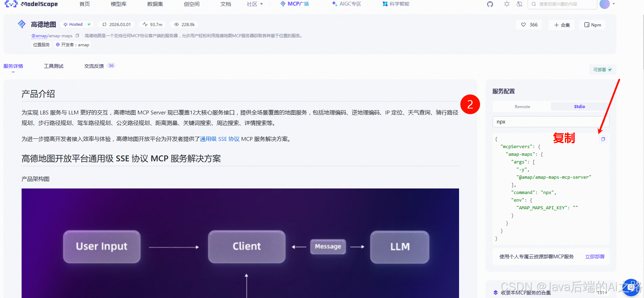Click the "AMAP_MAPS_API_KEY" config line
Image resolution: width=644 pixels, height=298 pixels.
[547, 208]
